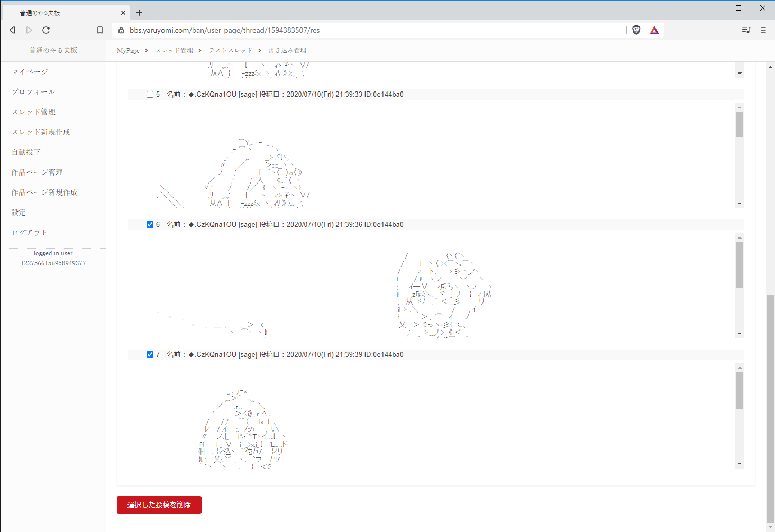Open テストスレッド from the breadcrumb
Image resolution: width=775 pixels, height=532 pixels.
tap(230, 50)
